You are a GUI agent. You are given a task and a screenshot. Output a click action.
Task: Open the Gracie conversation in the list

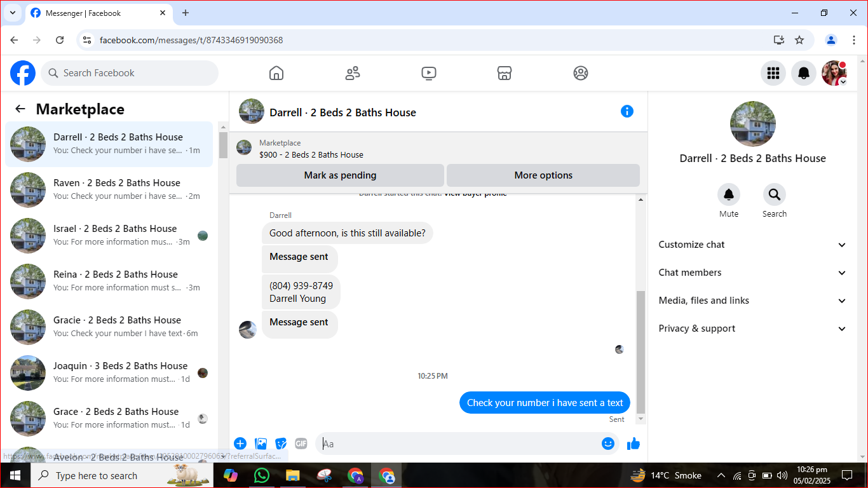[109, 327]
